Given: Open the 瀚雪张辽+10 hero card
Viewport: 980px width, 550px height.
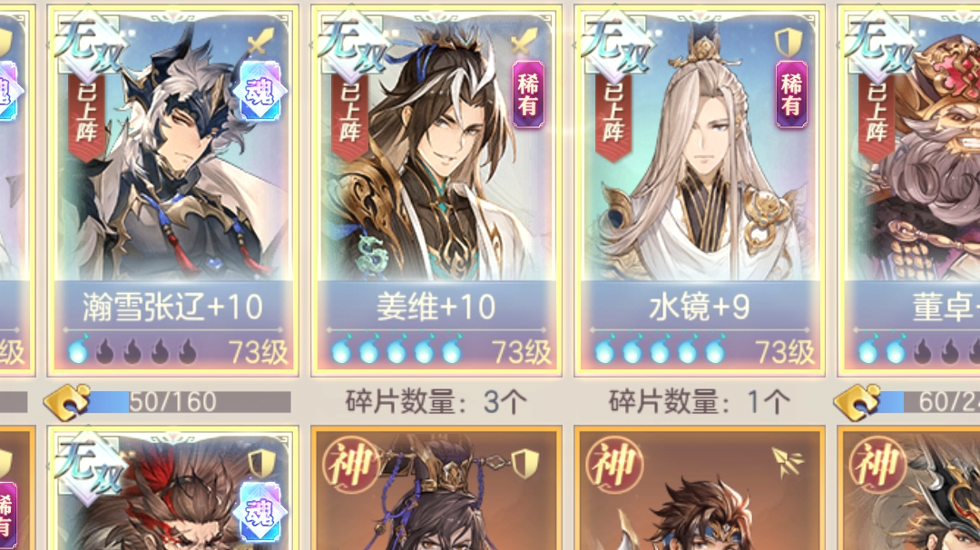Looking at the screenshot, I should click(172, 192).
